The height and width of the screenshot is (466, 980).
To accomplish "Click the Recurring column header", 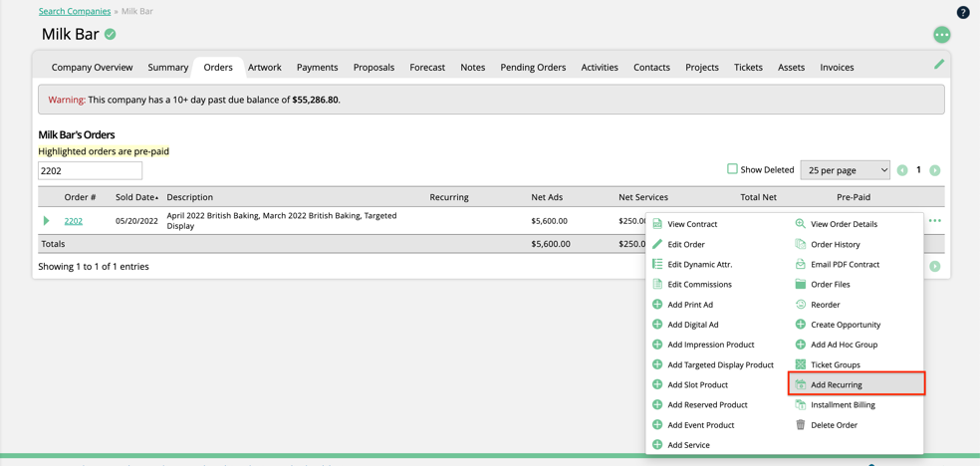I will pyautogui.click(x=449, y=197).
